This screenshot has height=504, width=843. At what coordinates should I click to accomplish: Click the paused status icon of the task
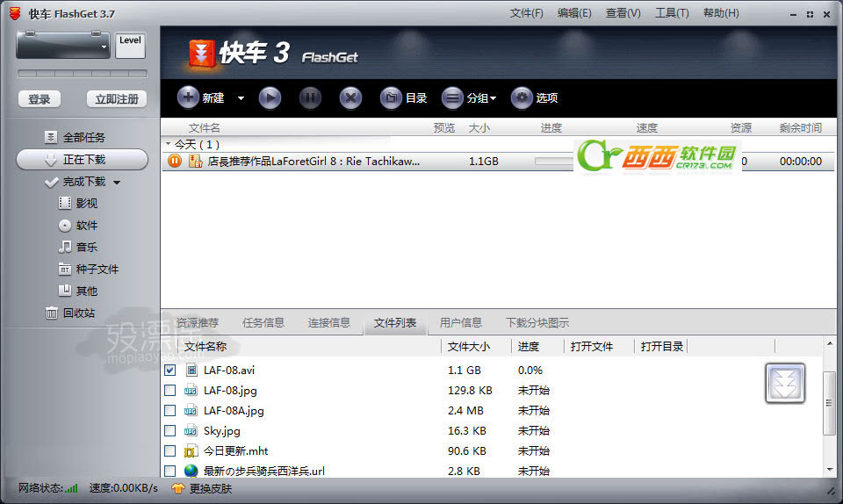click(x=175, y=161)
